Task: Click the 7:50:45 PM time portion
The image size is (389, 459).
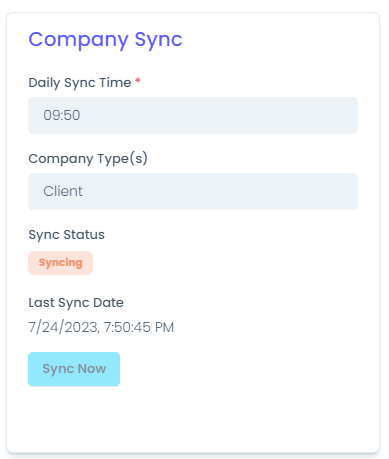Action: [139, 327]
